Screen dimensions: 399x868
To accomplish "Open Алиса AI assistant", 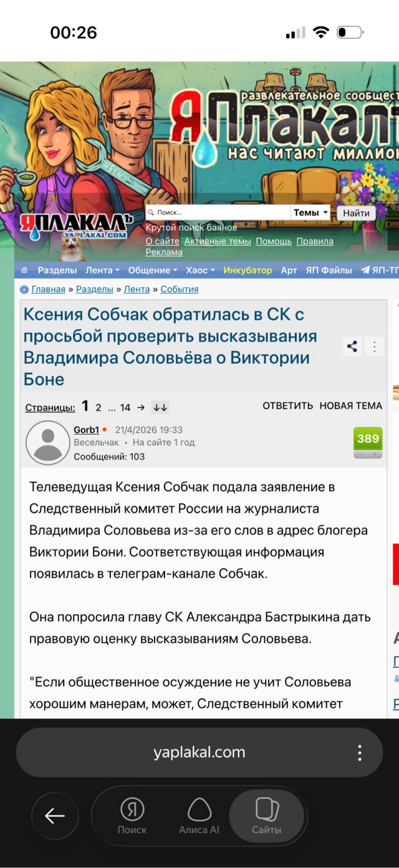I will point(199,816).
